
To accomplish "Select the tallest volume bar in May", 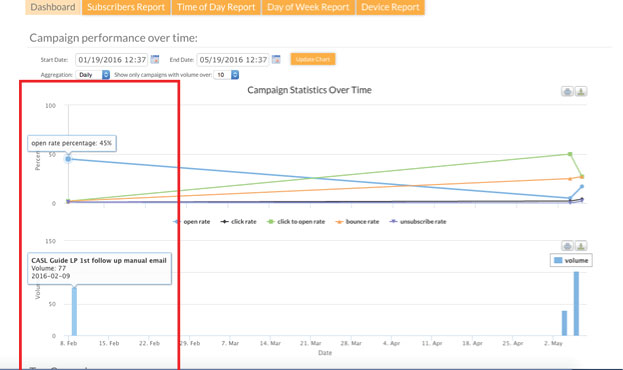I will click(576, 304).
